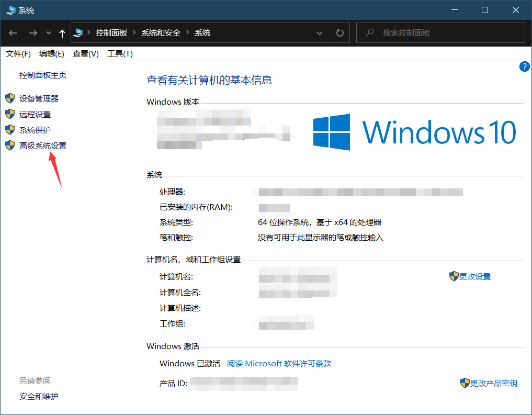Expand chevron after 系统和安全 breadcrumb
The width and height of the screenshot is (532, 415).
(187, 32)
